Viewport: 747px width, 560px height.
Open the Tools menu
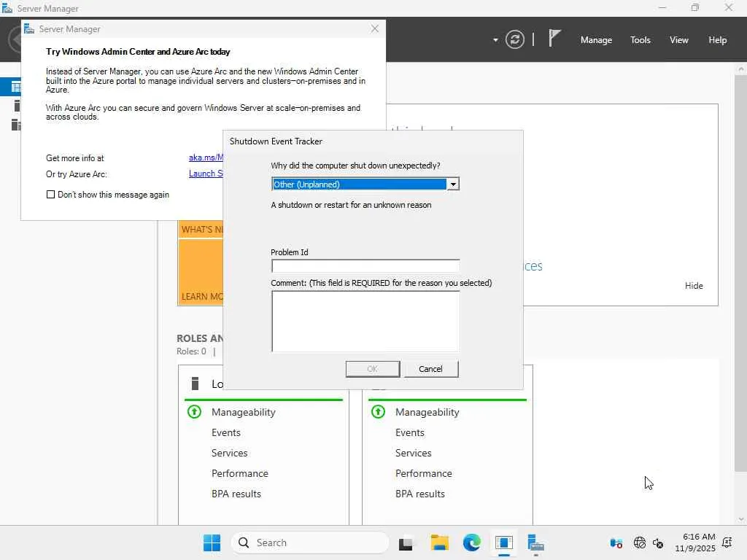(640, 40)
